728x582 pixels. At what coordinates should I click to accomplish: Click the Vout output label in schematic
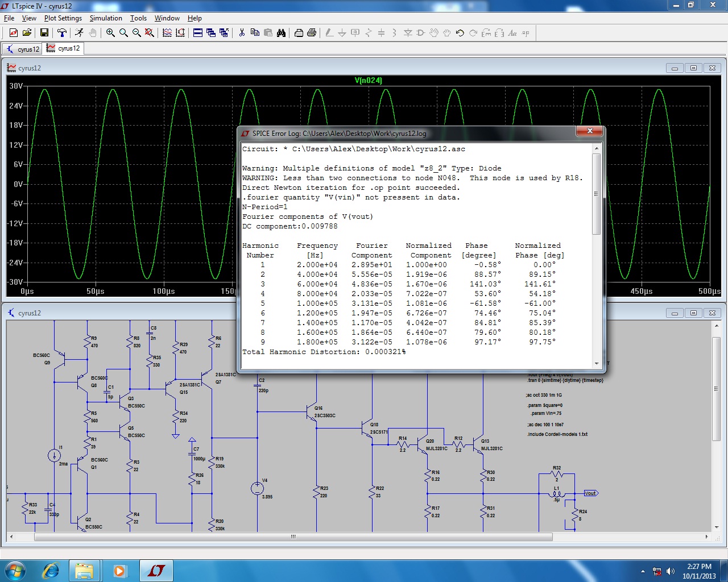point(591,493)
